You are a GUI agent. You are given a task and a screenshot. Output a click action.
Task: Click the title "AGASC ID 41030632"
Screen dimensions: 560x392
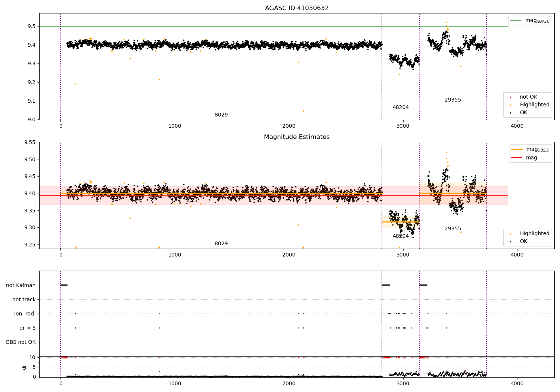click(x=297, y=8)
